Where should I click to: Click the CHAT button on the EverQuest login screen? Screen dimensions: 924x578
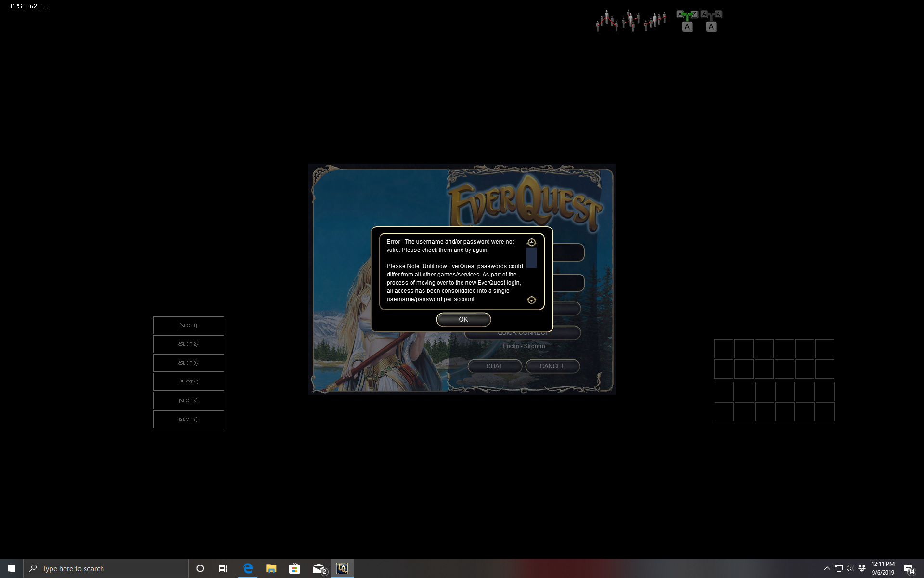tap(494, 366)
